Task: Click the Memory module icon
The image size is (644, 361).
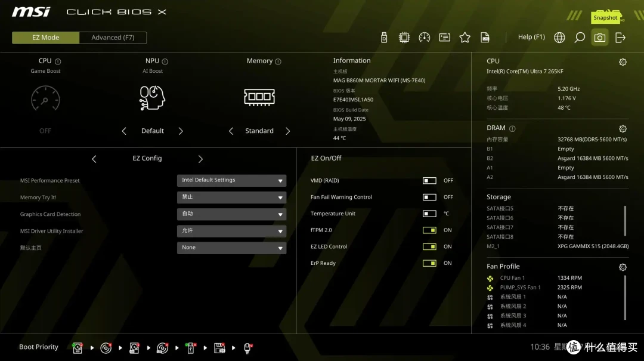Action: (259, 97)
